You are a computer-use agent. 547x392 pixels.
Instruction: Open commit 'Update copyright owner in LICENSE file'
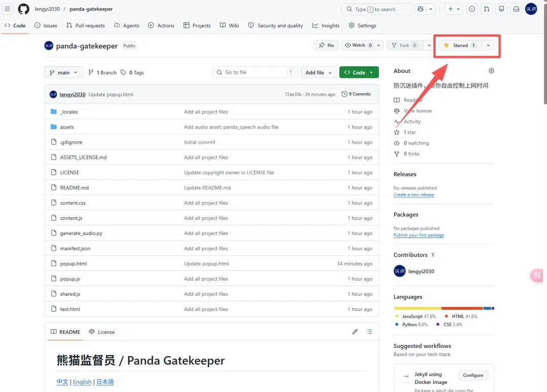[x=229, y=173]
